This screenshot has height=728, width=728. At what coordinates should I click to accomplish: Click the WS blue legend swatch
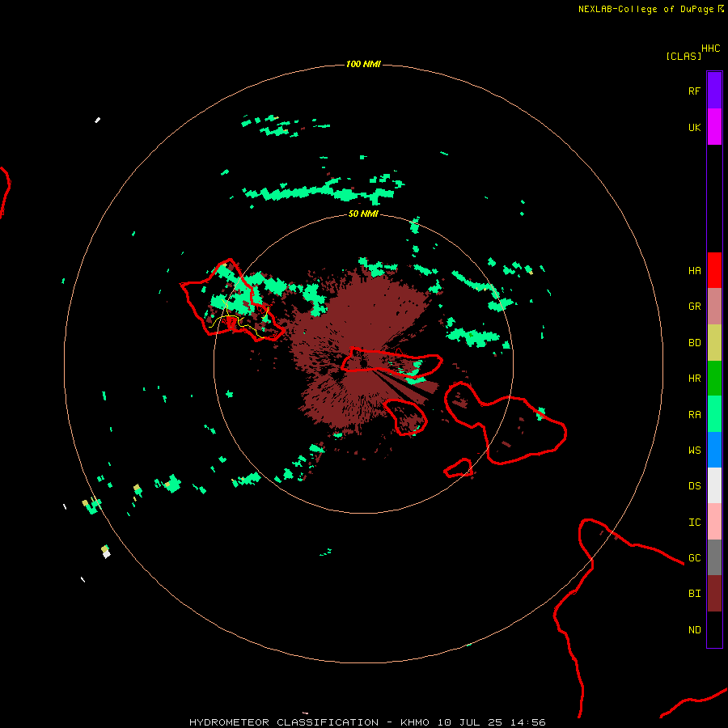(714, 450)
